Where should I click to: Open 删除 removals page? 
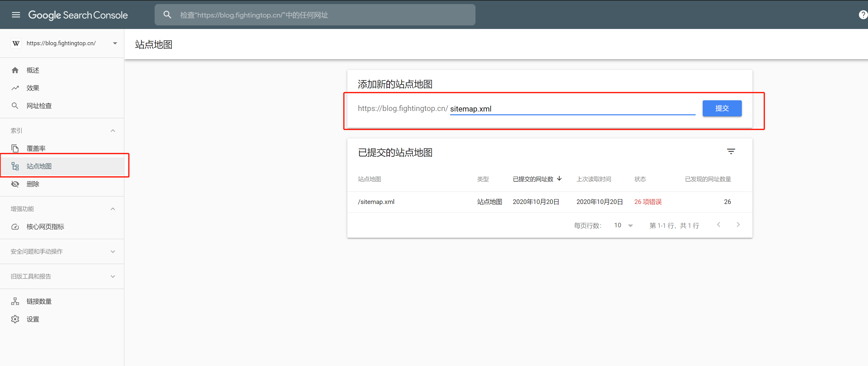pos(62,184)
